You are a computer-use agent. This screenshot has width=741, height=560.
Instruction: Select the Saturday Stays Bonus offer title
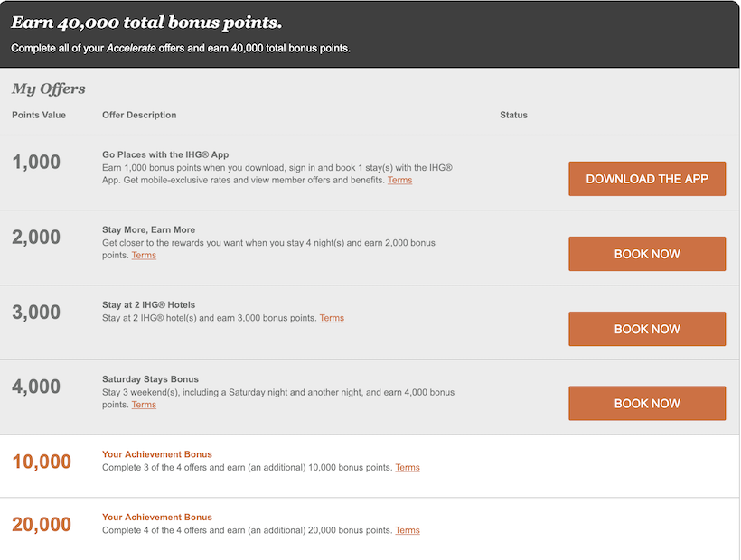pos(150,379)
